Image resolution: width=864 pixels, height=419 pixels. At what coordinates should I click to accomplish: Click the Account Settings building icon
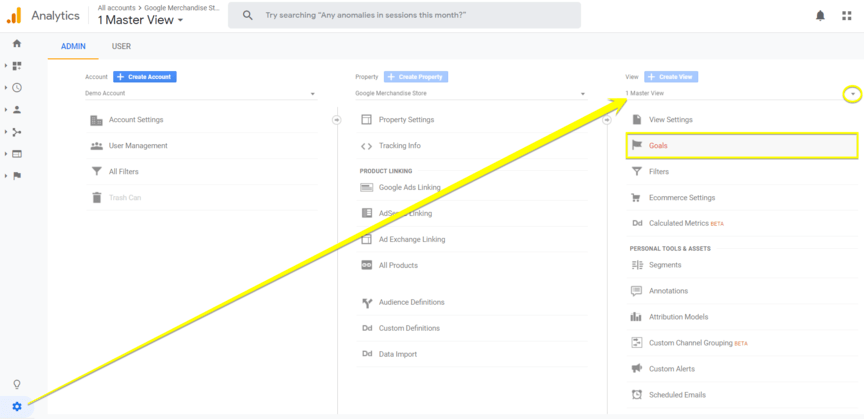[x=96, y=120]
